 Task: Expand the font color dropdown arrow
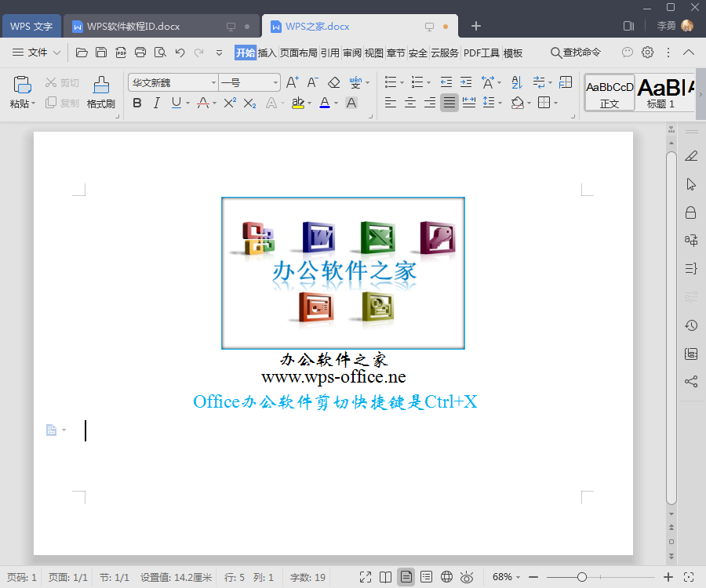pos(337,103)
